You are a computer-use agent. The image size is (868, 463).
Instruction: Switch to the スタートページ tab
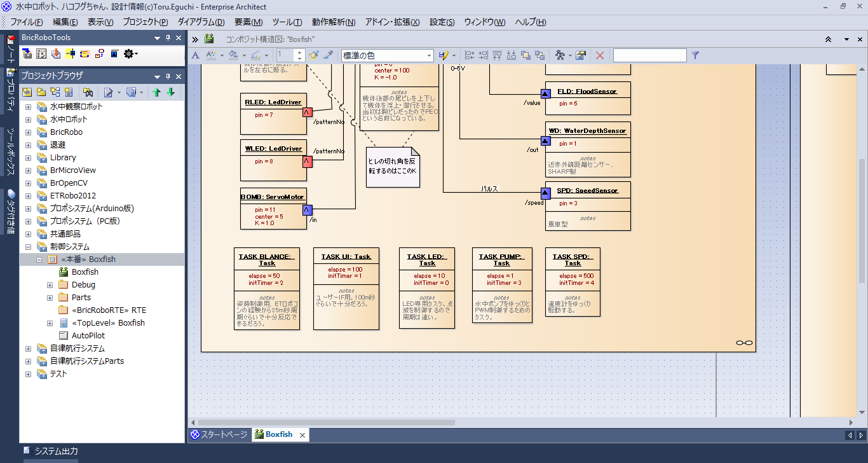(219, 435)
